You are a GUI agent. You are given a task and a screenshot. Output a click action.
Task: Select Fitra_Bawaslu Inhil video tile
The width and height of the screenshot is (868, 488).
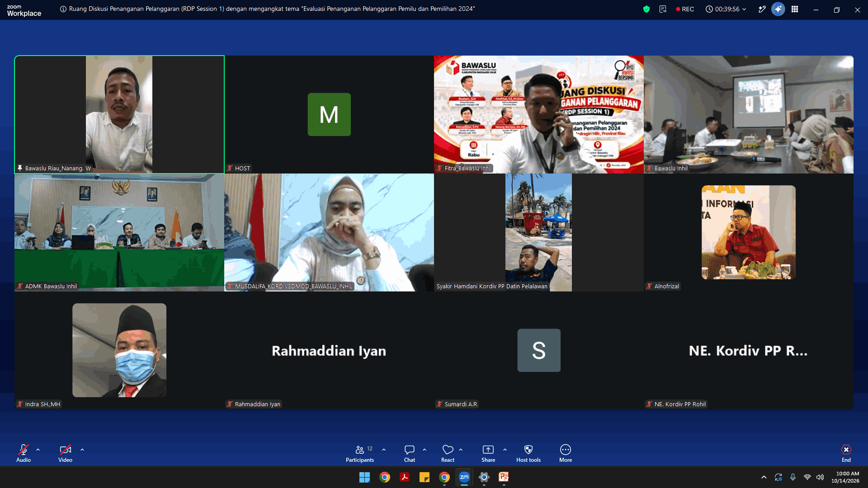pos(539,114)
